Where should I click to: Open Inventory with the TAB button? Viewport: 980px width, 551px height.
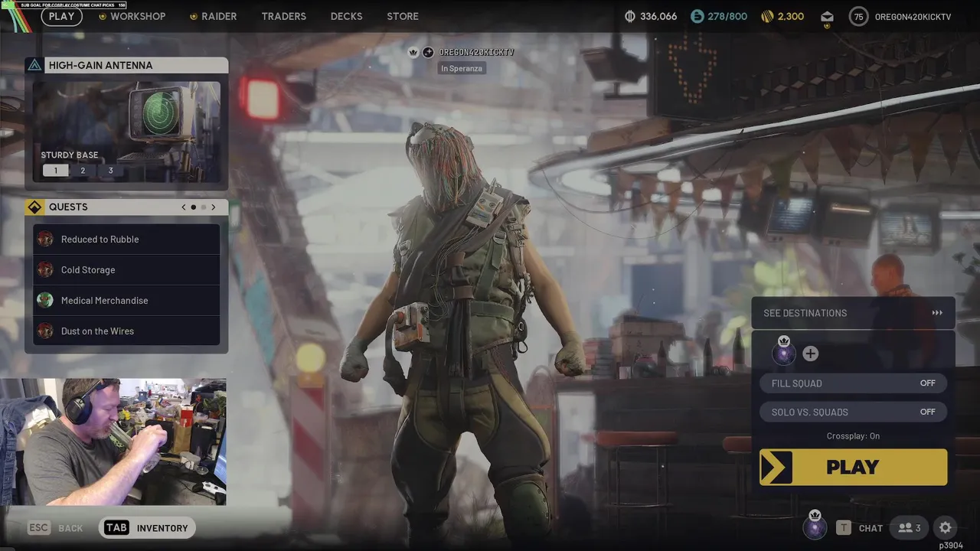click(x=147, y=528)
